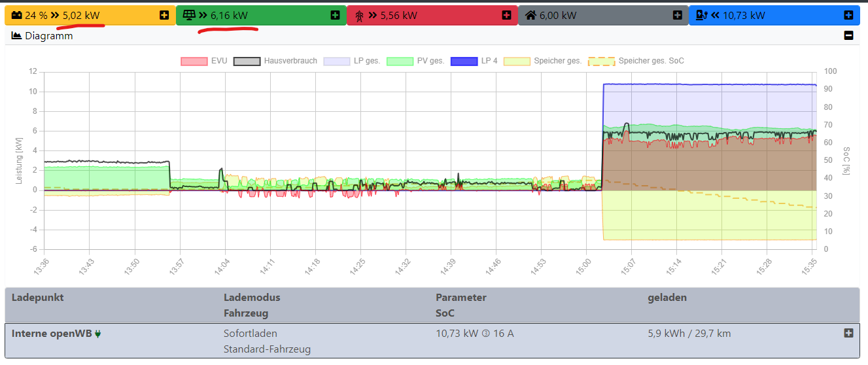Viewport: 868px width, 365px height.
Task: Collapse the Diagramm panel with the minus button
Action: tap(848, 36)
